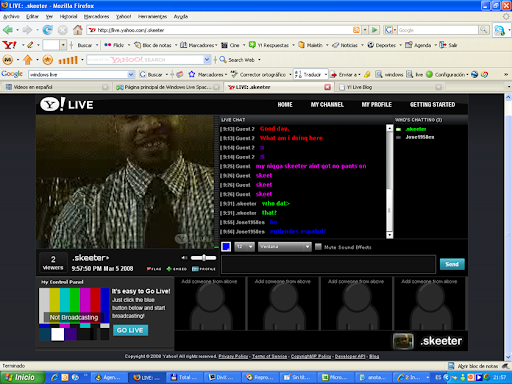Open Flickr in the Yahoo toolbar
The width and height of the screenshot is (512, 384).
115,45
